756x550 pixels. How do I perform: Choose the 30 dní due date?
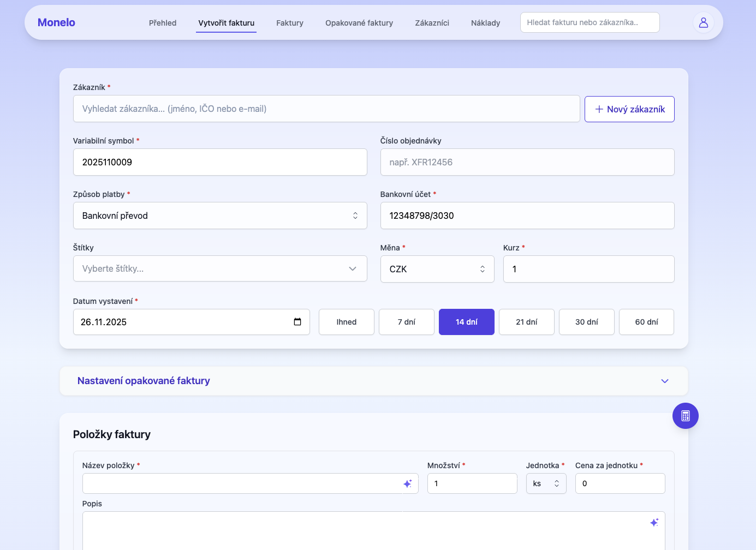(586, 322)
